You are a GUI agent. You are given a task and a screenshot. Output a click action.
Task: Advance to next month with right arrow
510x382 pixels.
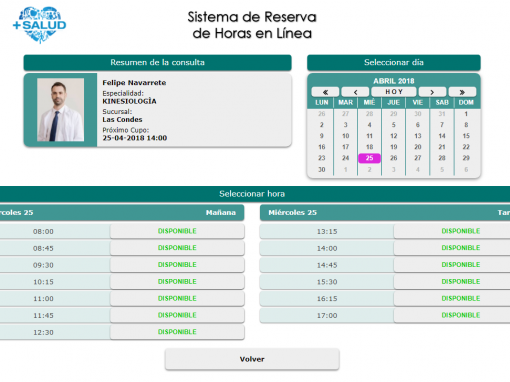click(x=432, y=92)
